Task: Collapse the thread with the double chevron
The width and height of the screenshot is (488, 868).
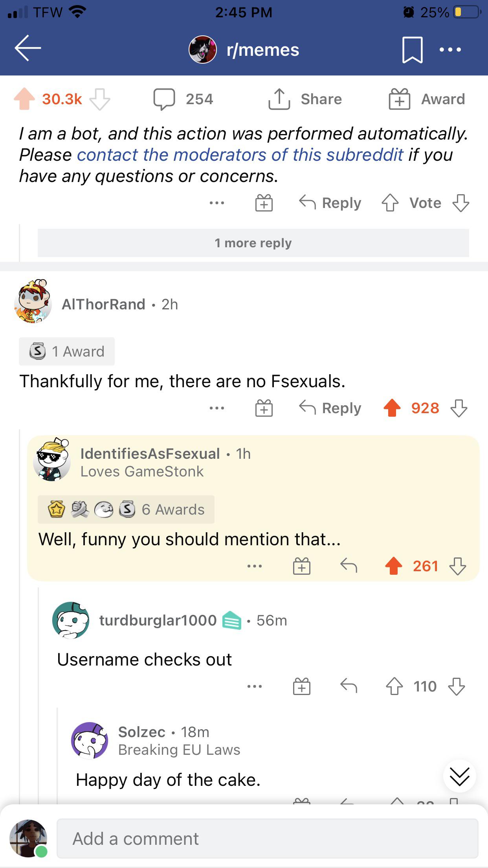Action: click(x=459, y=776)
